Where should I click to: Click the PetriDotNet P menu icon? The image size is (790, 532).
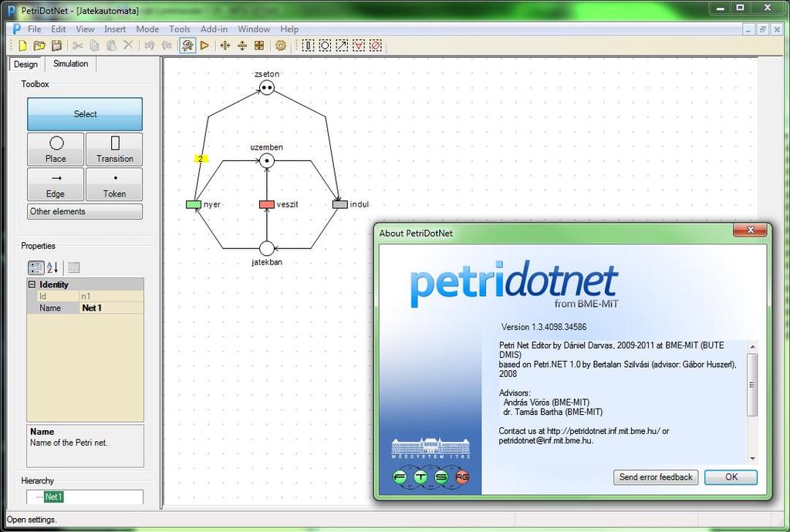coord(17,29)
